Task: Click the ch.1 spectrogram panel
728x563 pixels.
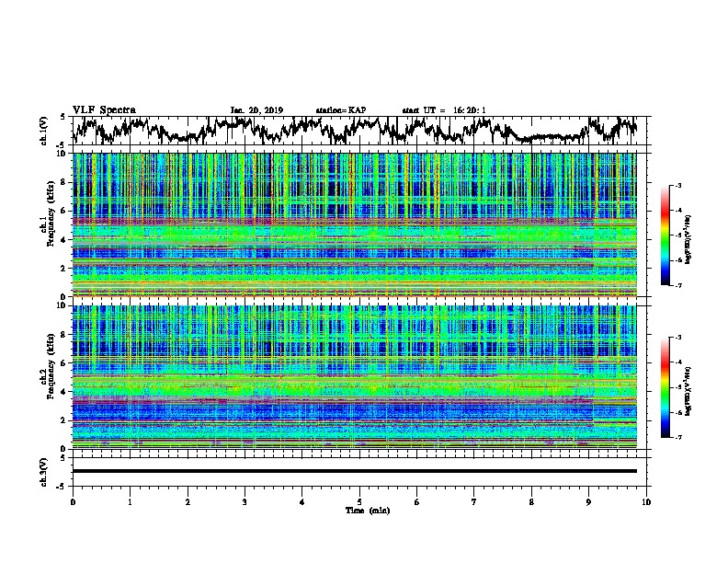Action: [x=354, y=224]
